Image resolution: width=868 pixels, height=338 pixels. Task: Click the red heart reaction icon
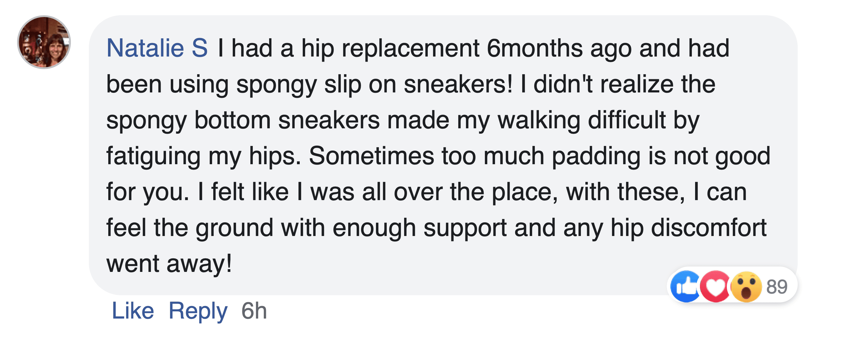[x=716, y=287]
